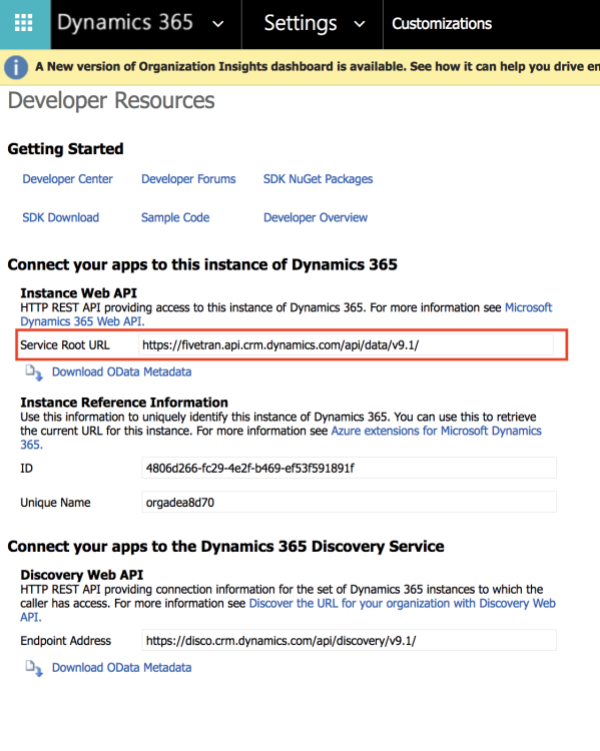Click the Discovery Web API heading

click(x=82, y=575)
